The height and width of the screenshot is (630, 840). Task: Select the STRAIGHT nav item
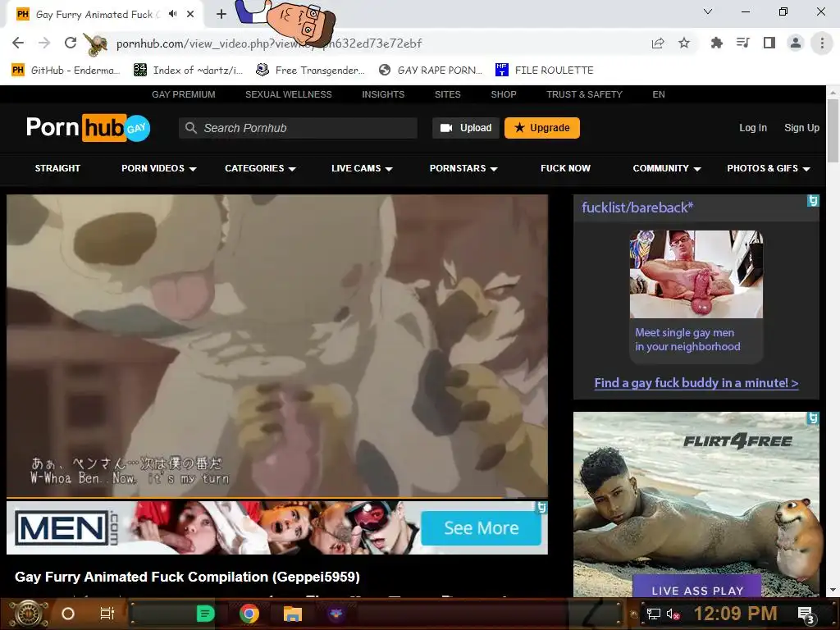click(57, 168)
